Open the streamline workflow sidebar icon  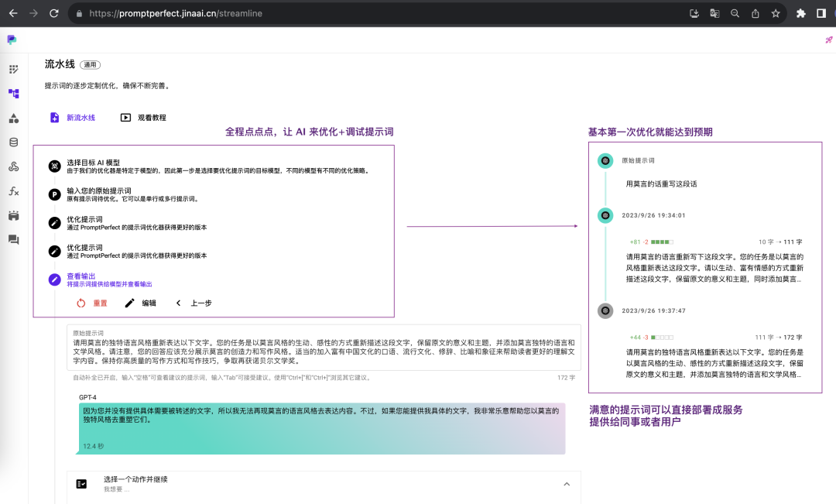click(13, 94)
